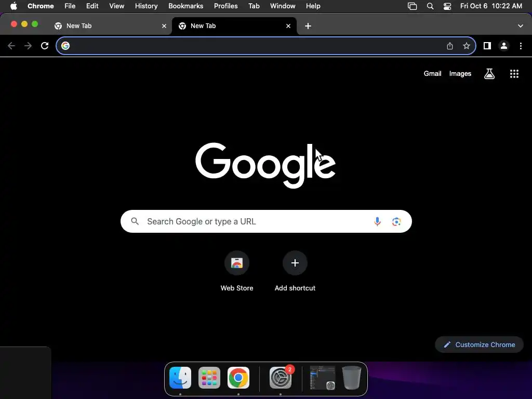Open Spotlight search in menu bar
532x399 pixels.
pyautogui.click(x=430, y=6)
